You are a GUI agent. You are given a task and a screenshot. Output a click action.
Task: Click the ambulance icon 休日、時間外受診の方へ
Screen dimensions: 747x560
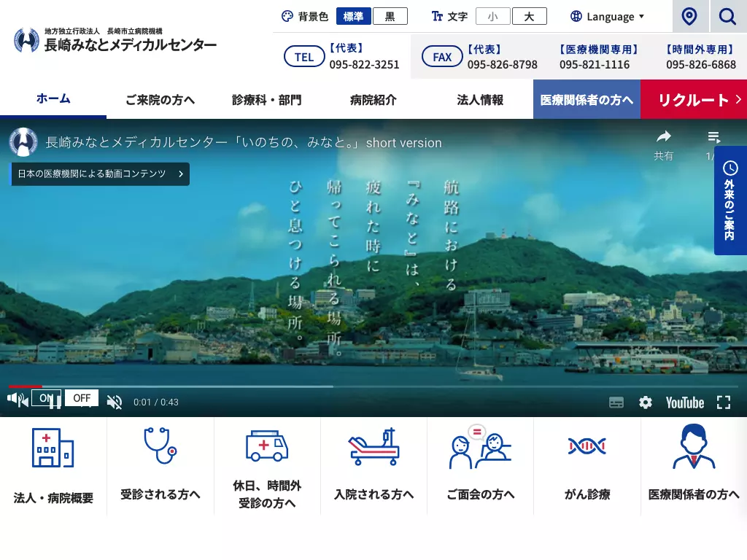267,446
